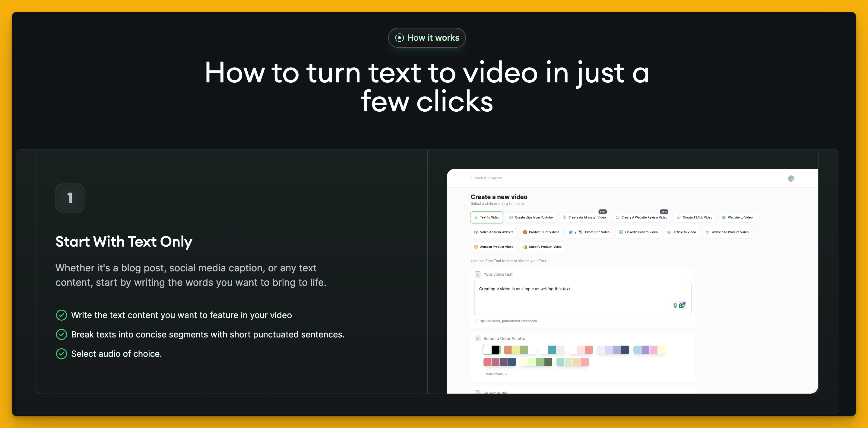Viewport: 868px width, 428px height.
Task: Open the Back to projects chevron link
Action: pos(472,178)
